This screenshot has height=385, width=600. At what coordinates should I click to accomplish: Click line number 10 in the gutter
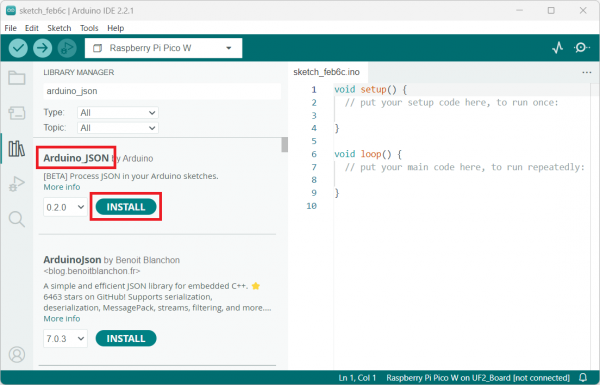[x=311, y=206]
